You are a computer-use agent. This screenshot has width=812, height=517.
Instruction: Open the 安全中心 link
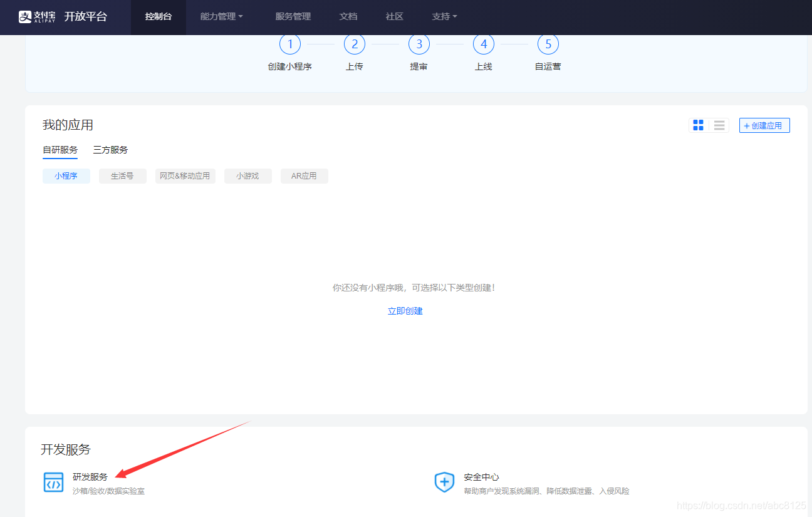482,477
